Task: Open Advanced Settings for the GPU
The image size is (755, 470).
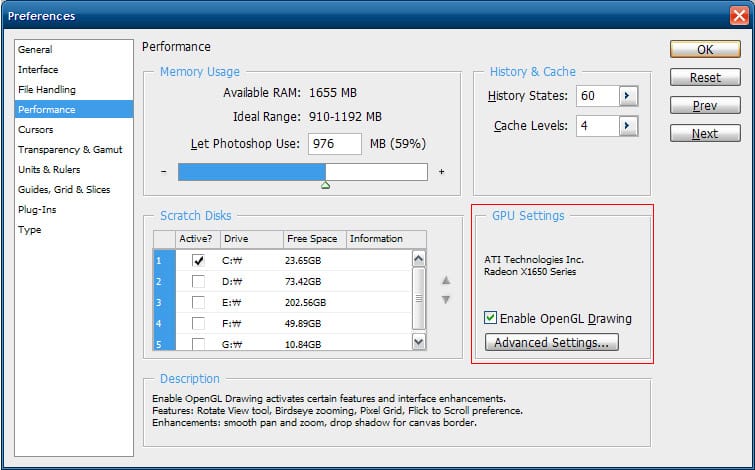Action: (551, 342)
